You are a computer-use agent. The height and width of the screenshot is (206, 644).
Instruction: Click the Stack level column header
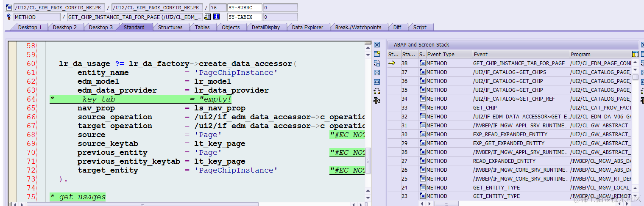pyautogui.click(x=409, y=54)
